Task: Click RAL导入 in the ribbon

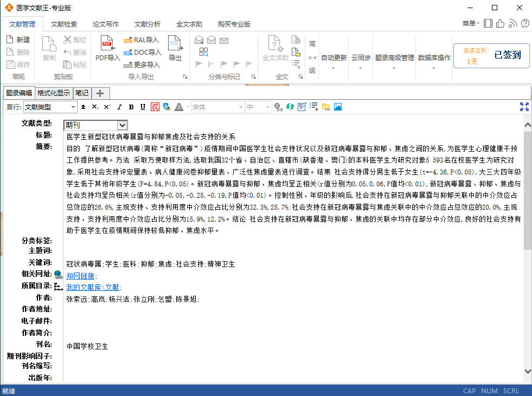Action: [141, 40]
